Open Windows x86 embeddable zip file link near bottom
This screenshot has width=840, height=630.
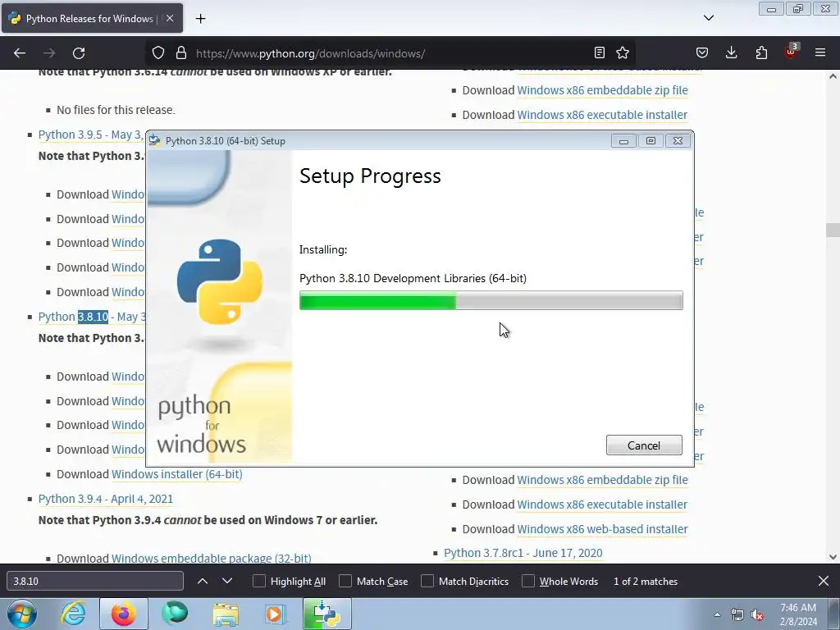(x=602, y=480)
